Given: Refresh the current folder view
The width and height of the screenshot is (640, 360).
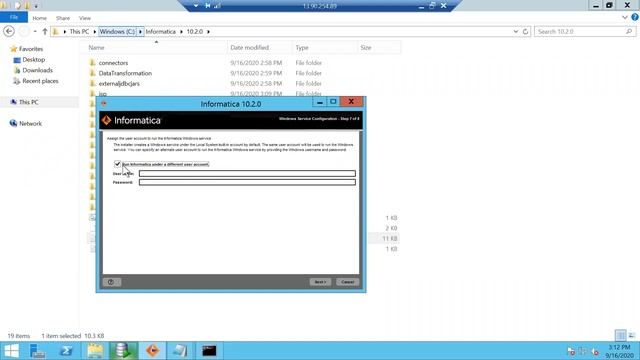Looking at the screenshot, I should point(525,31).
